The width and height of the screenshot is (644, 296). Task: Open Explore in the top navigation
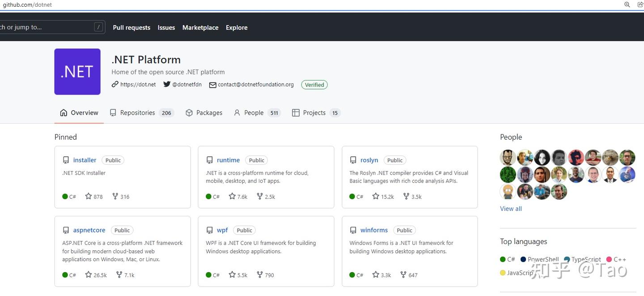click(237, 27)
